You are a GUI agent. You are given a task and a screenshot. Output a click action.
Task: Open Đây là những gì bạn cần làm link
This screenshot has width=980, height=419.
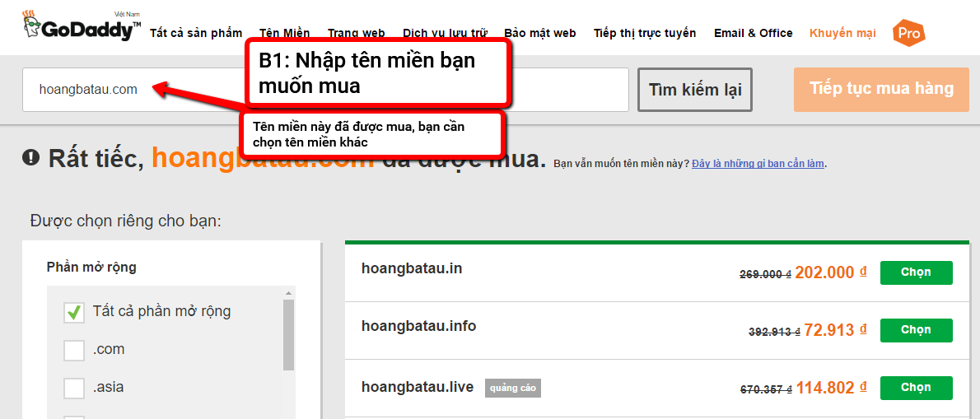click(x=758, y=164)
